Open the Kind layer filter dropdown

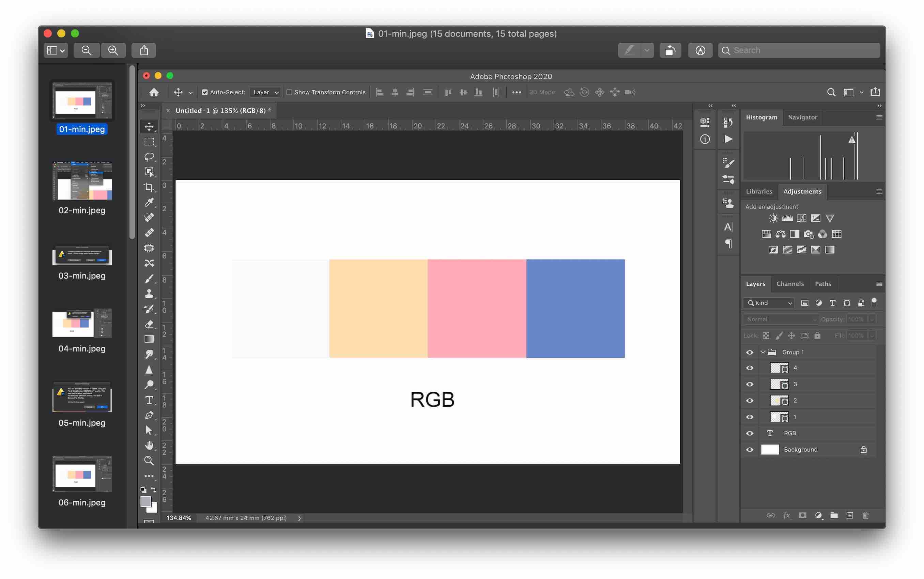pos(769,303)
